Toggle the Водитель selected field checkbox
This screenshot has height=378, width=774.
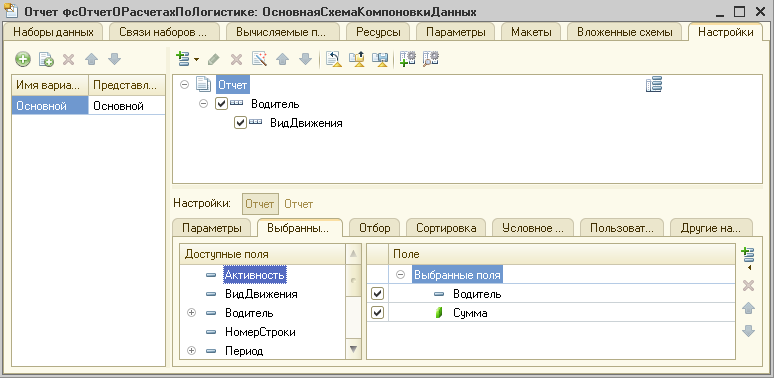coord(377,294)
